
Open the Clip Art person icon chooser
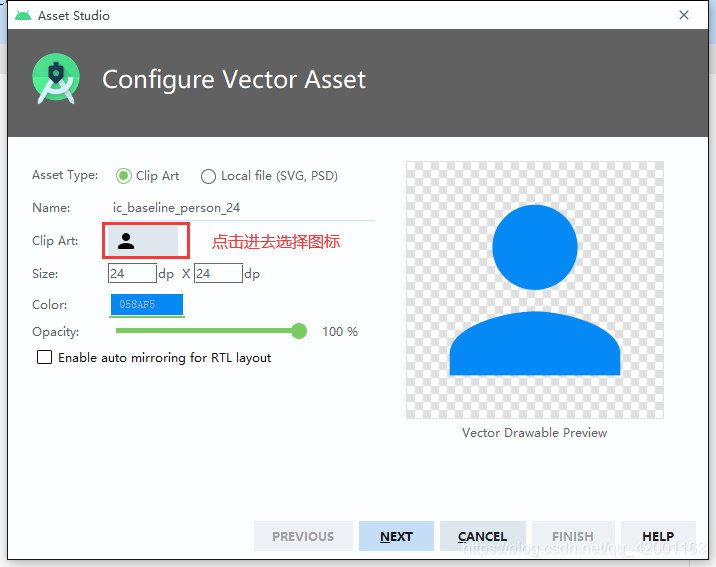(x=143, y=241)
